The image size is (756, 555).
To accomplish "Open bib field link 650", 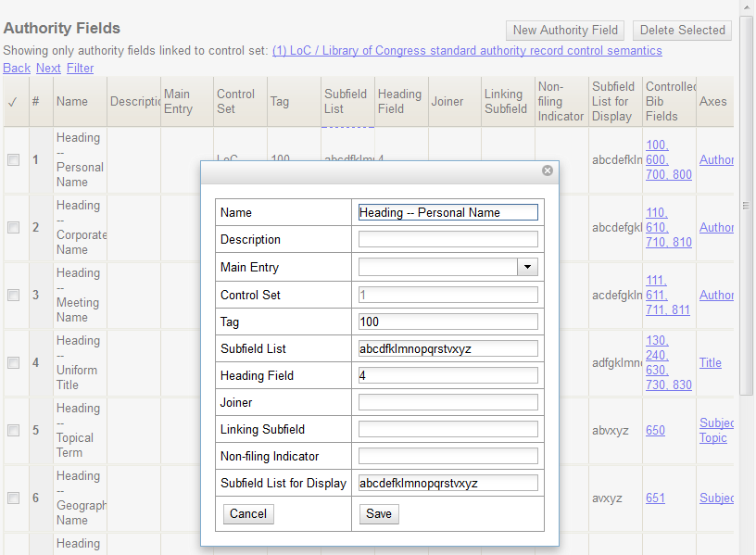I will coord(655,430).
